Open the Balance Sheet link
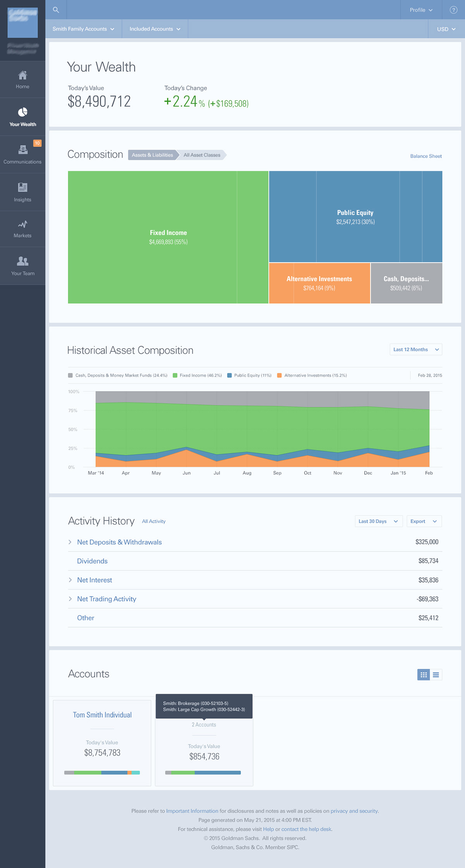This screenshot has width=465, height=868. 426,156
